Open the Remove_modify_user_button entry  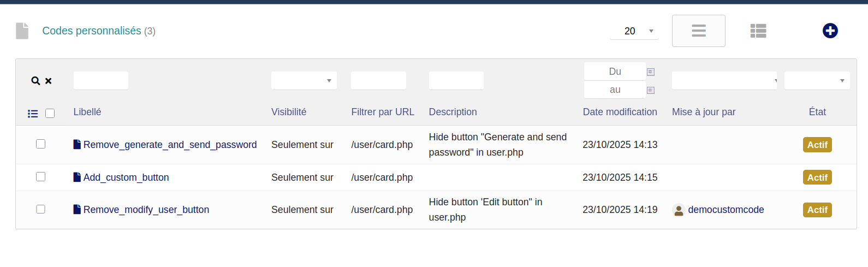(x=146, y=210)
